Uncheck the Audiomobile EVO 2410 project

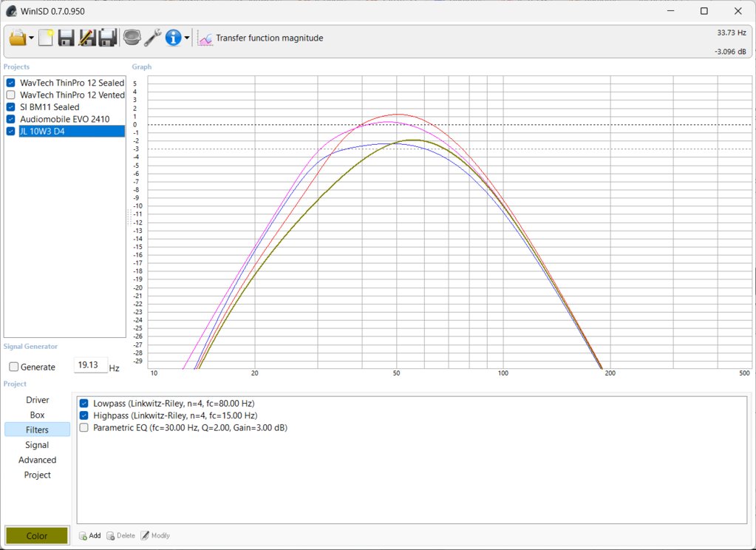(x=11, y=119)
